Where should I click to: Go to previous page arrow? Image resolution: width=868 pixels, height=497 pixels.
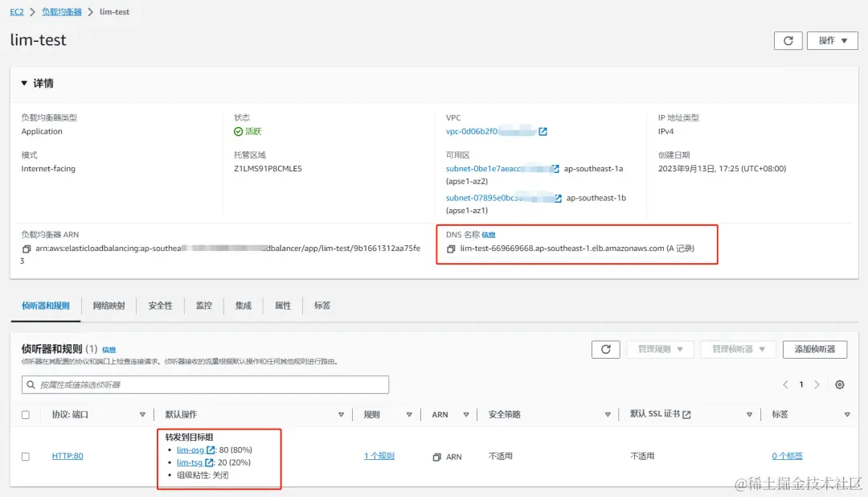click(785, 384)
